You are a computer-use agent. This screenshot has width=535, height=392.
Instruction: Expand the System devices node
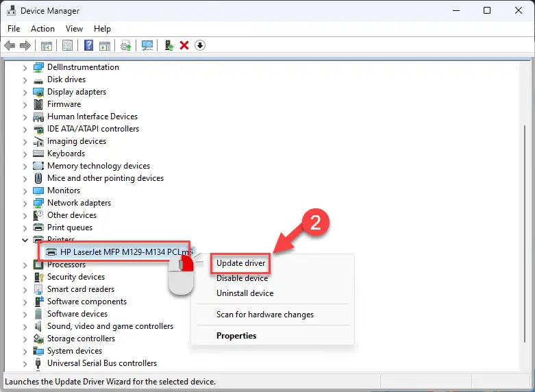pyautogui.click(x=25, y=352)
